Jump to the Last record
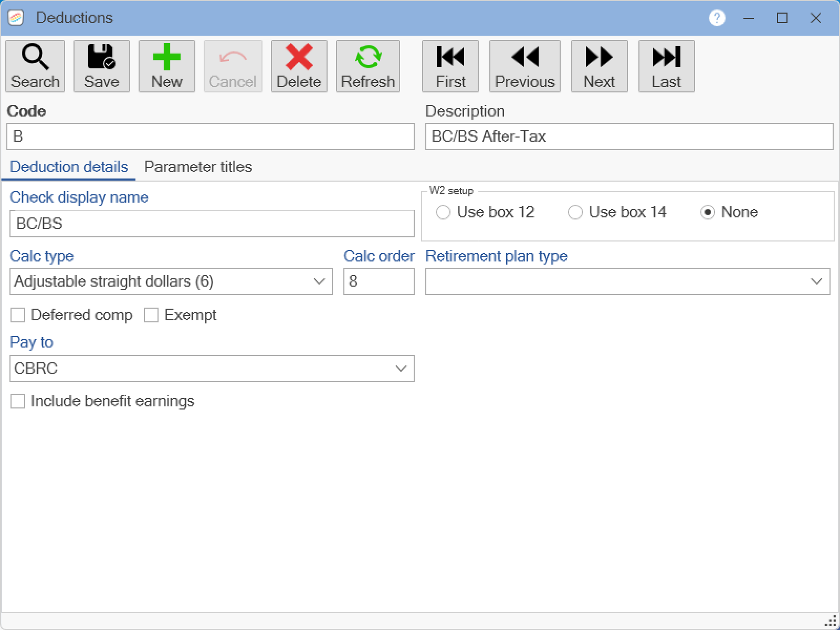 (666, 66)
